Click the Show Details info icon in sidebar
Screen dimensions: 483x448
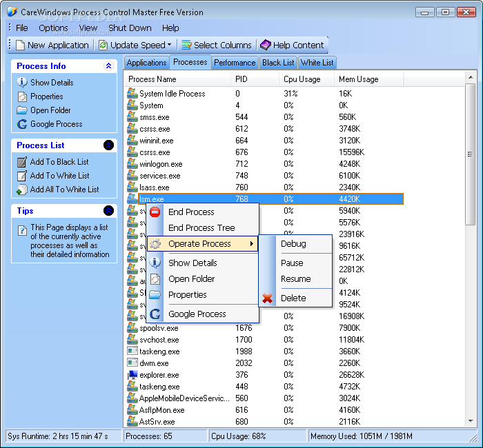[22, 82]
